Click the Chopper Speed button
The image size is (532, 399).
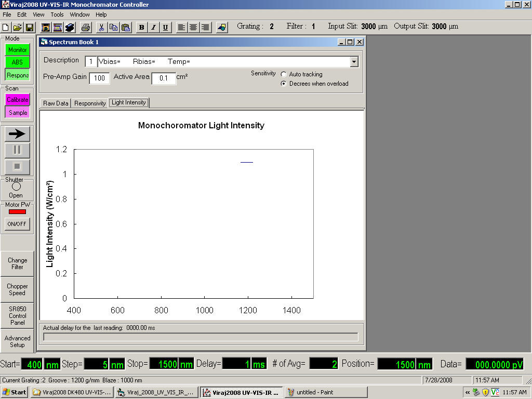(17, 289)
